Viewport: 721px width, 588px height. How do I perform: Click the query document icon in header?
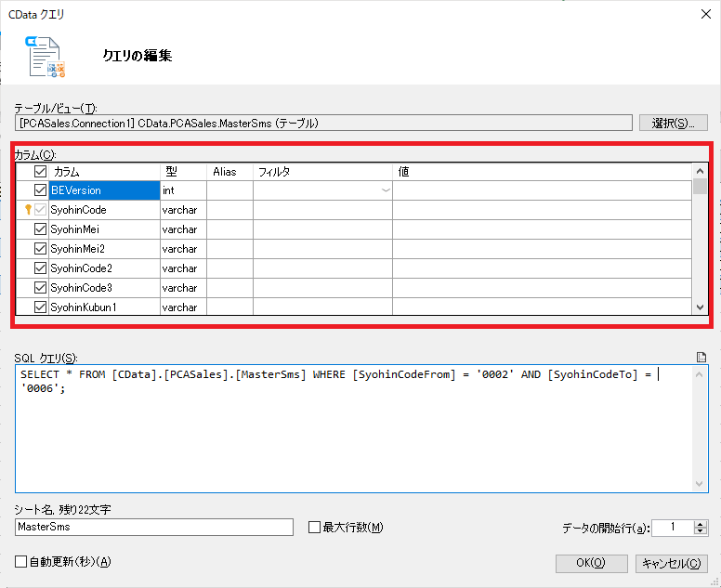coord(45,57)
